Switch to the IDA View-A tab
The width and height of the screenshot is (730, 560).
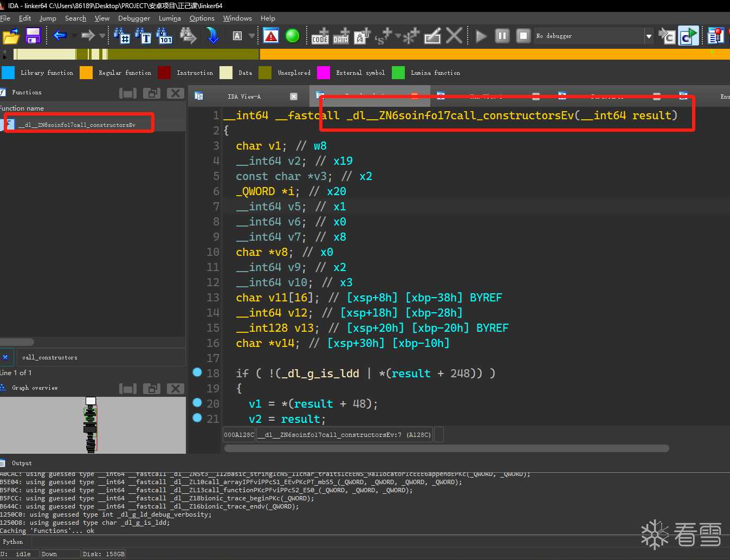click(244, 96)
